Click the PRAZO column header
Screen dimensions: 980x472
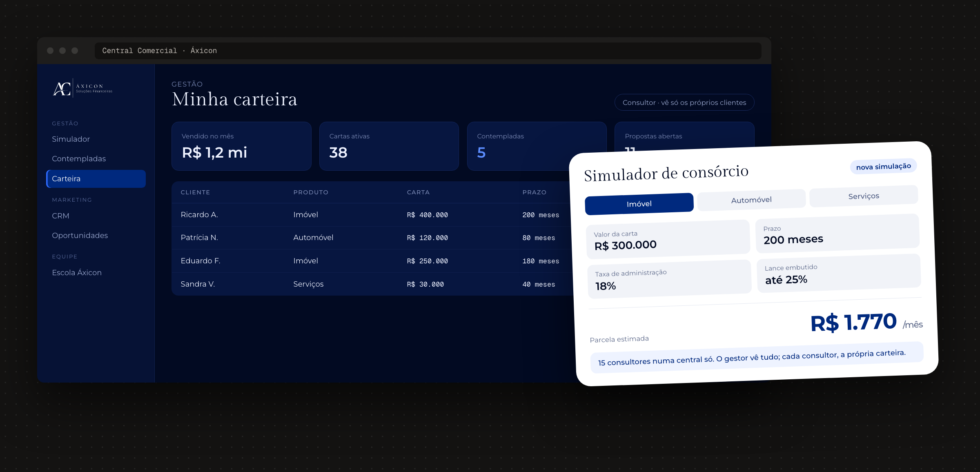tap(534, 192)
